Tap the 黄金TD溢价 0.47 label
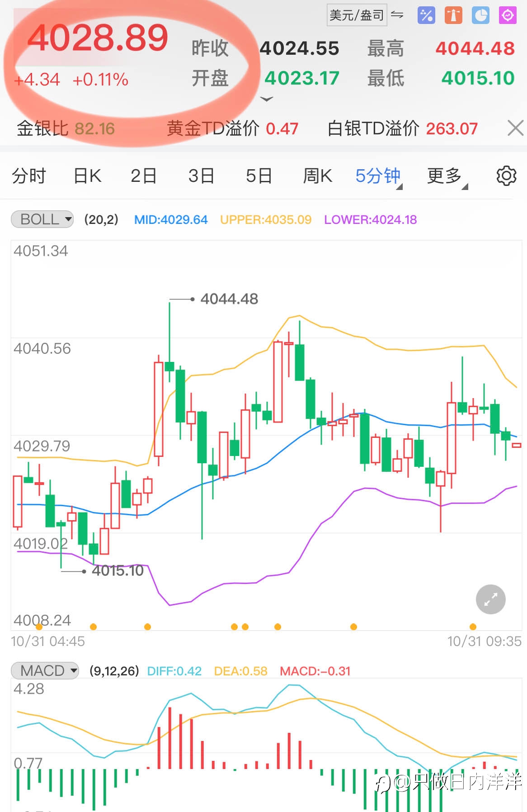Image resolution: width=527 pixels, height=812 pixels. click(232, 128)
